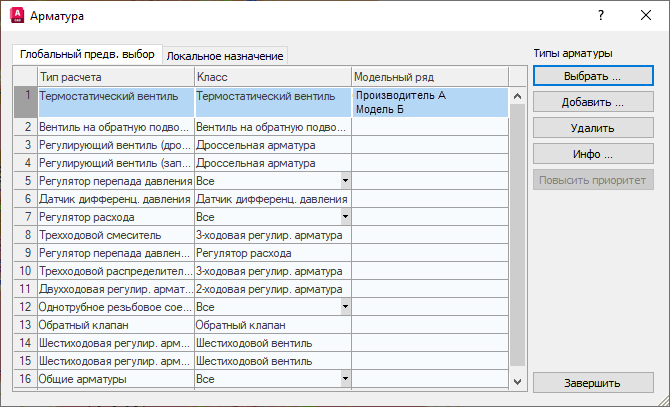Viewport: 670px width, 407px height.
Task: Click the Производитель А Модель Б cell
Action: tap(430, 102)
